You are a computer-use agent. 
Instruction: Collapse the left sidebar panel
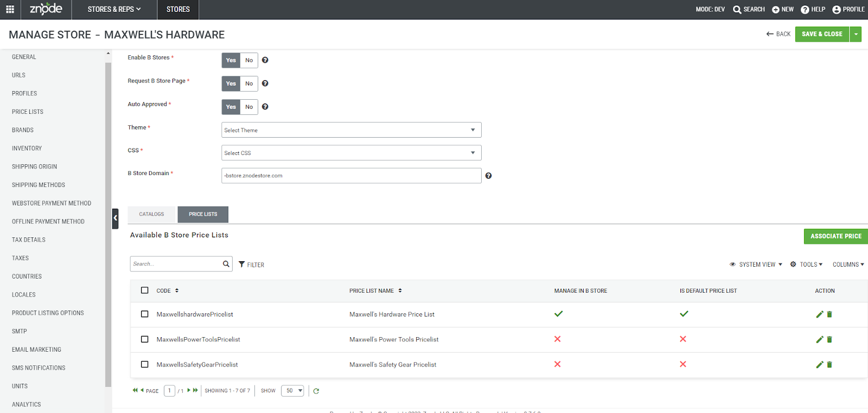[115, 218]
